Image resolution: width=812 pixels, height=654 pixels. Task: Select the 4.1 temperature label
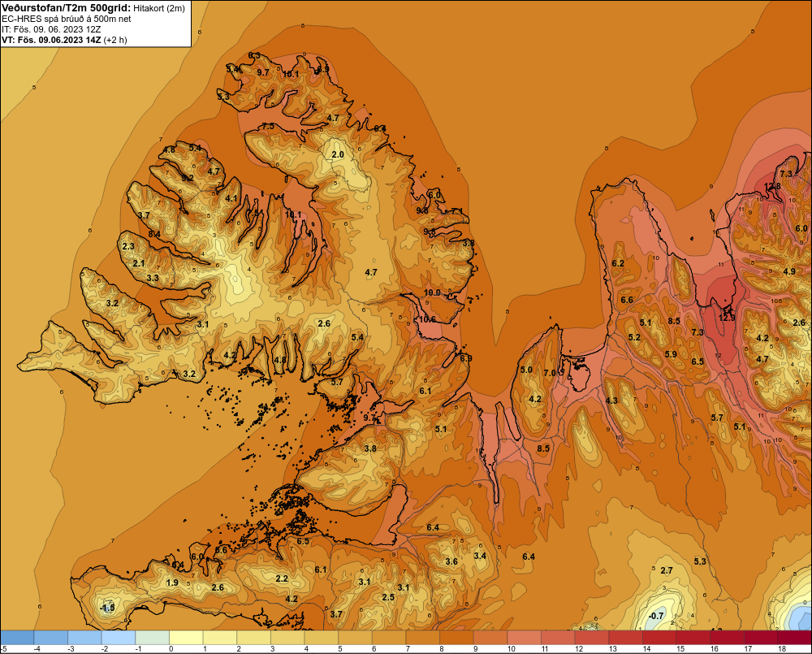click(x=231, y=198)
